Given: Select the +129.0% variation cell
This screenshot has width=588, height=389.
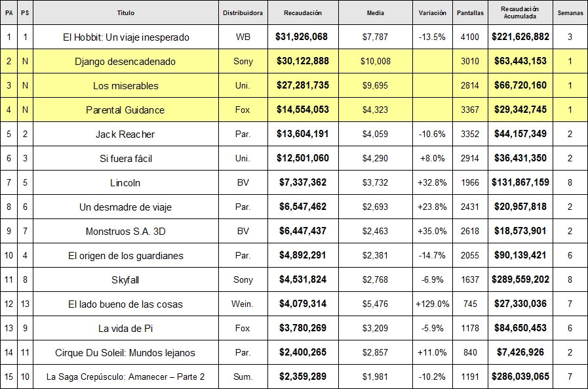Looking at the screenshot, I should [433, 304].
